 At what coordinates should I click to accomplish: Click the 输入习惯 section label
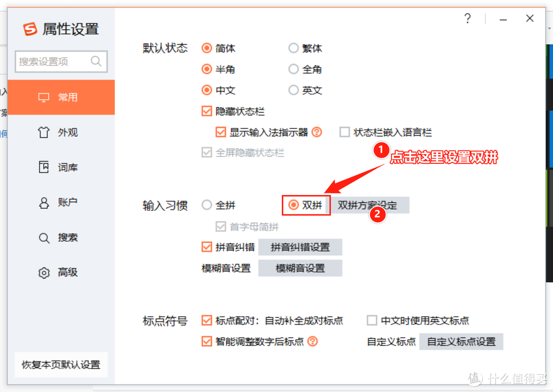(x=165, y=205)
